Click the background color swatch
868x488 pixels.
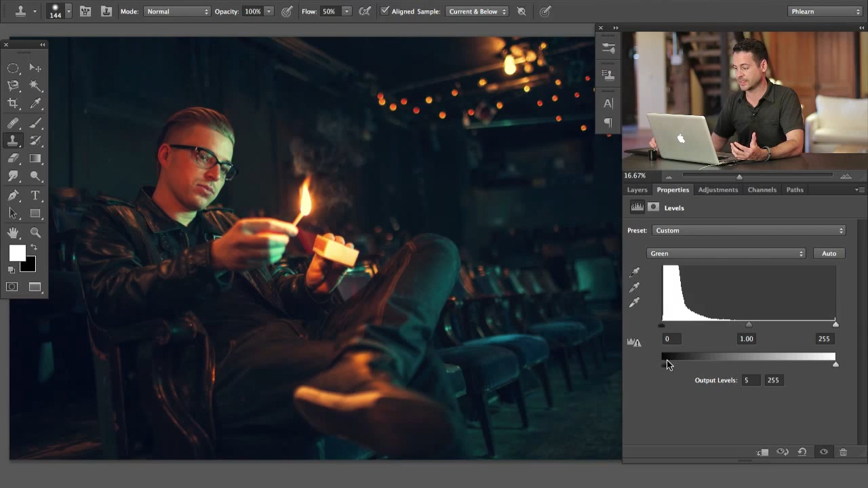(30, 266)
